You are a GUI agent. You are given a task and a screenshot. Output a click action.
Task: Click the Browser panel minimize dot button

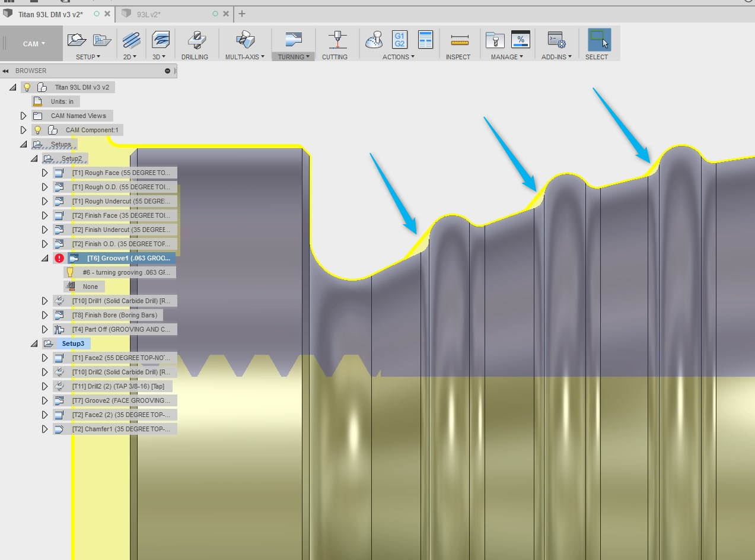(168, 71)
